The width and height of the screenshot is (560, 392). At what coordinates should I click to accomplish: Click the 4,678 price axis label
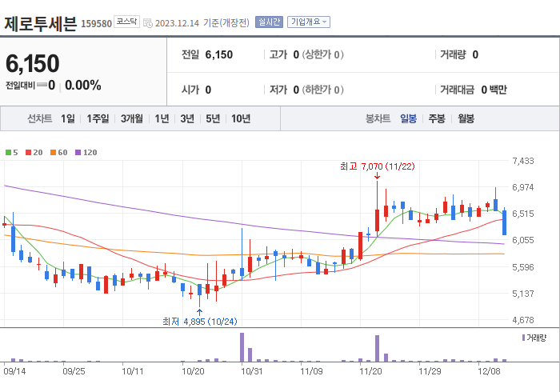[523, 320]
